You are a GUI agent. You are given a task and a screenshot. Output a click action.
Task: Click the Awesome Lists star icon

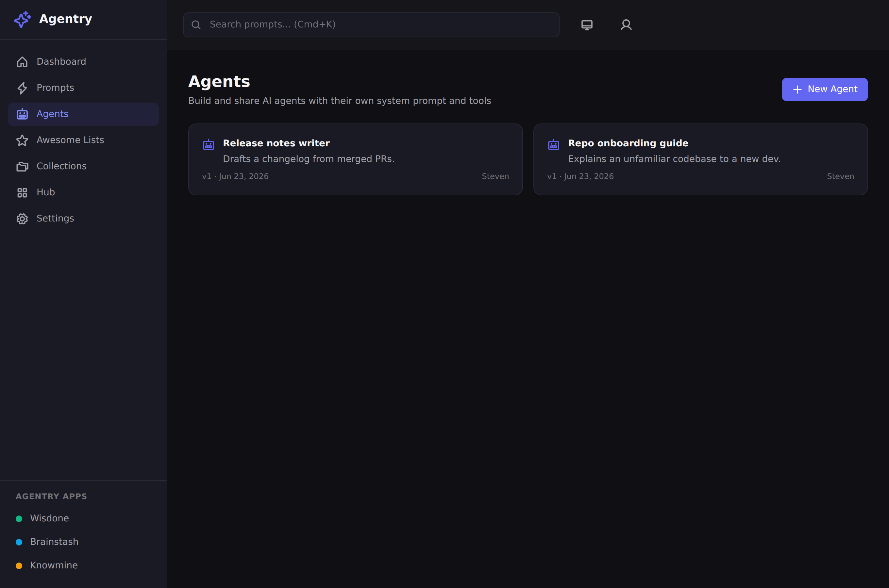[22, 140]
